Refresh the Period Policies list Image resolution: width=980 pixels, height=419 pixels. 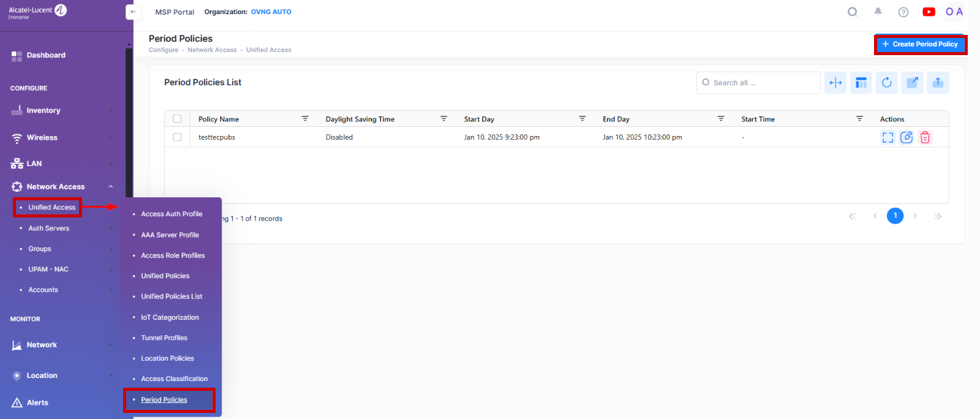point(886,83)
